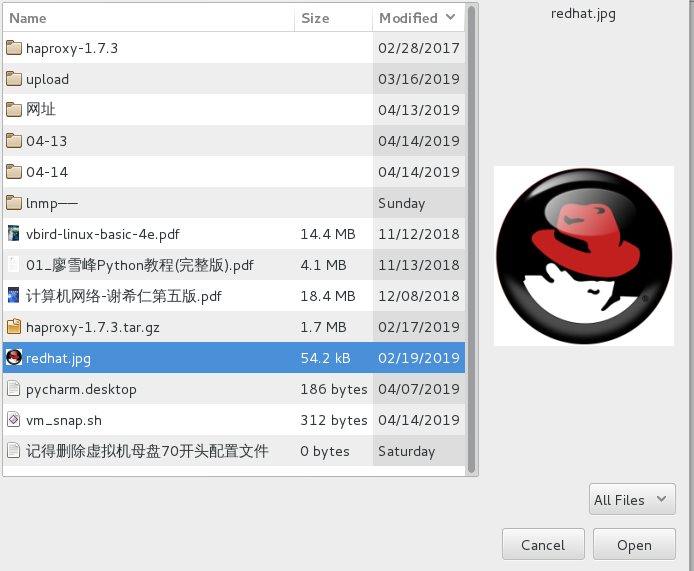Click the redhat.jpg thumbnail icon in list
The image size is (694, 571).
click(x=14, y=357)
